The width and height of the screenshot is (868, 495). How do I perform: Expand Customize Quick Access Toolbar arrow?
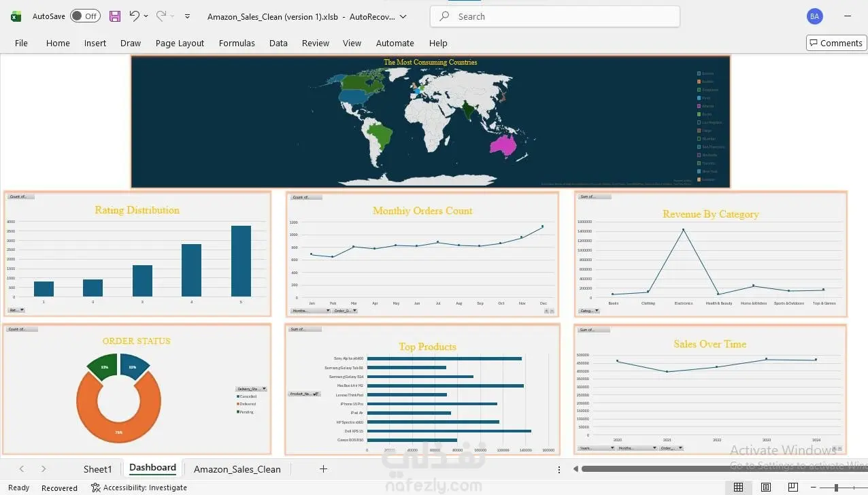[187, 16]
